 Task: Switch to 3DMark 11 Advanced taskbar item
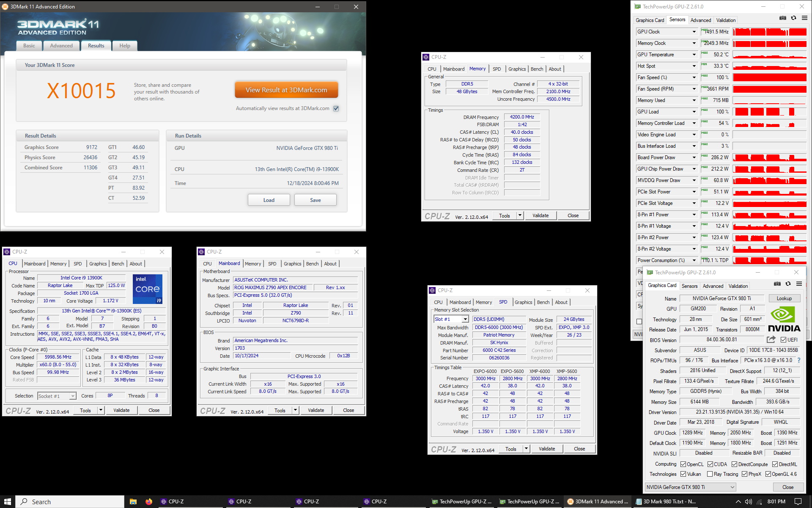[598, 502]
